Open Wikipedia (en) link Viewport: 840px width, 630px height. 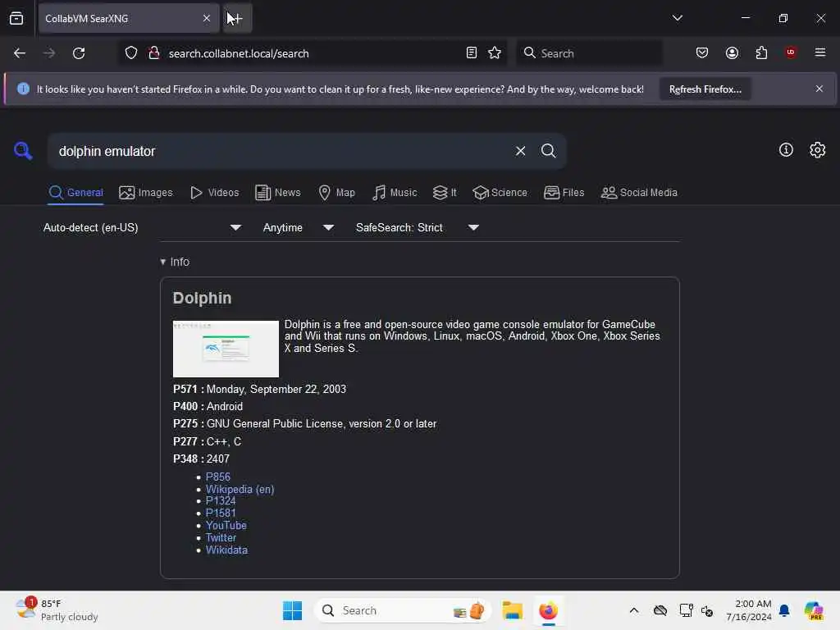click(240, 489)
